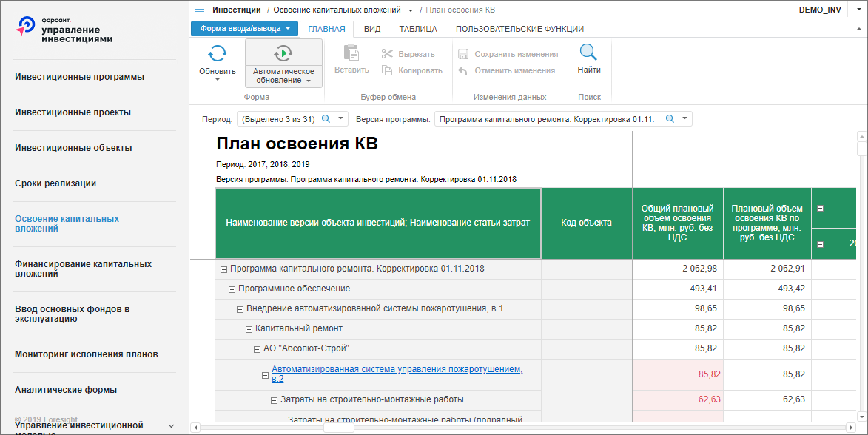Open Инвестиционные объекты in sidebar
This screenshot has height=435, width=868.
pos(73,148)
